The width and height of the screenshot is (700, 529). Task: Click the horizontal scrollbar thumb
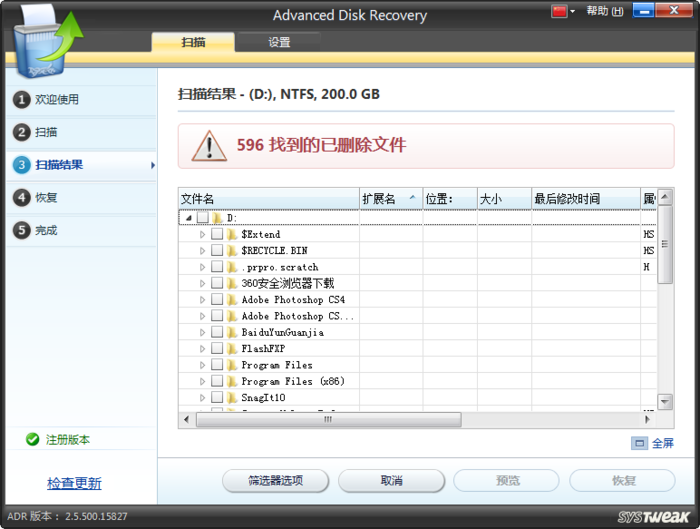[329, 419]
